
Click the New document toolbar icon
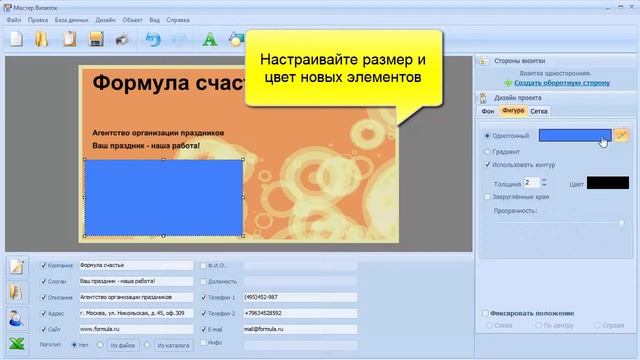pos(16,40)
